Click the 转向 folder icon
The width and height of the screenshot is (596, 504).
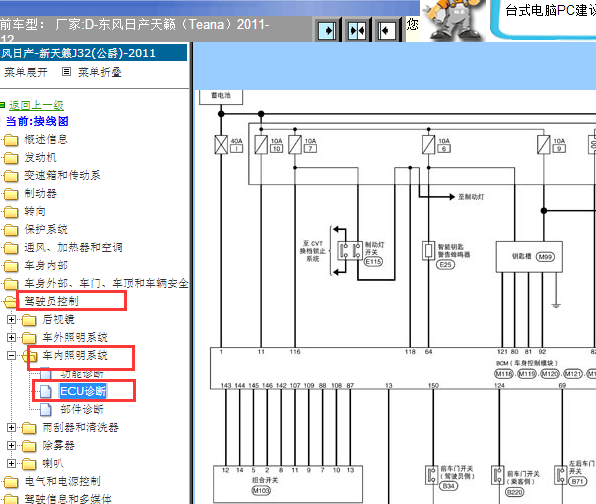pos(11,212)
